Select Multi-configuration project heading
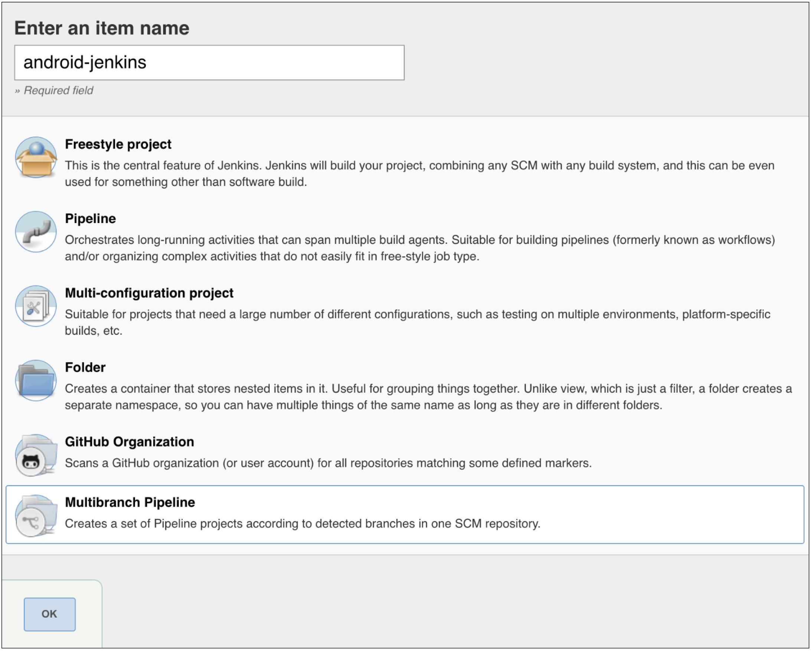Image resolution: width=812 pixels, height=651 pixels. click(149, 293)
